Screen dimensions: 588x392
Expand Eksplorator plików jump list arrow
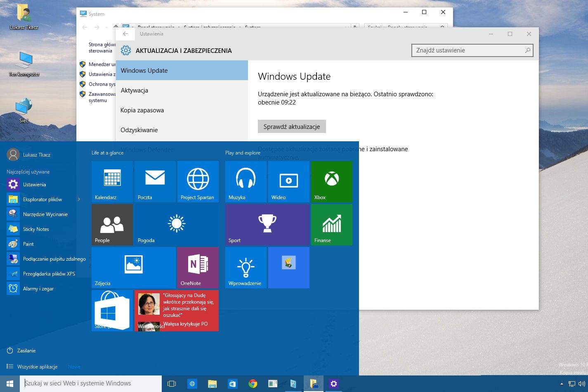point(79,200)
